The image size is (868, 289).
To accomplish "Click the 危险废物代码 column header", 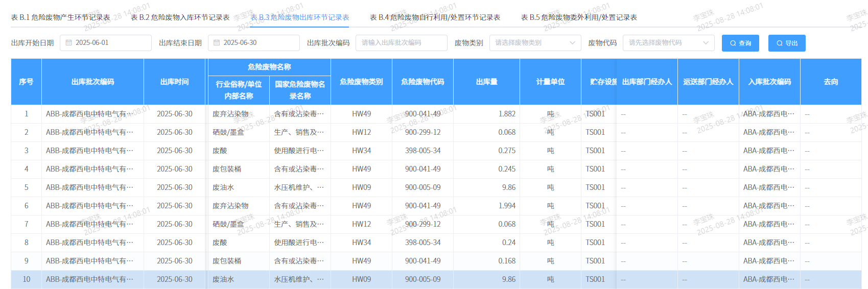I will [423, 82].
